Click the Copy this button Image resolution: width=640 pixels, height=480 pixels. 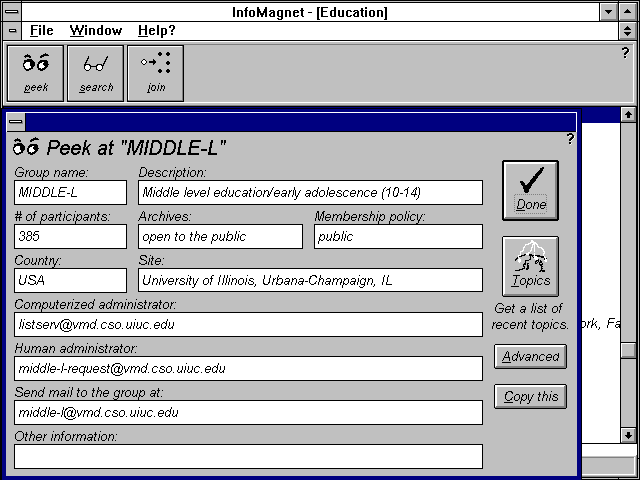coord(530,397)
